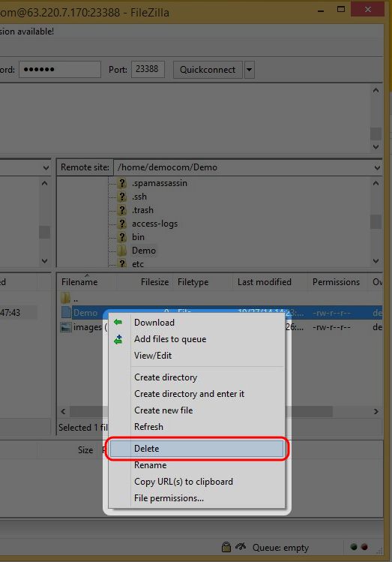This screenshot has width=392, height=562.
Task: Click the unknown-folder icon beside access-logs
Action: pos(122,224)
